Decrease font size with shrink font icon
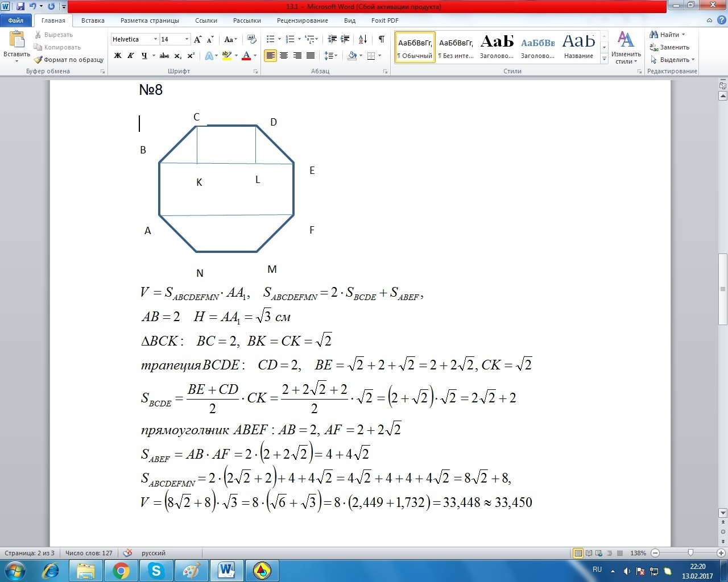Screen dimensions: 728x582 coord(210,39)
